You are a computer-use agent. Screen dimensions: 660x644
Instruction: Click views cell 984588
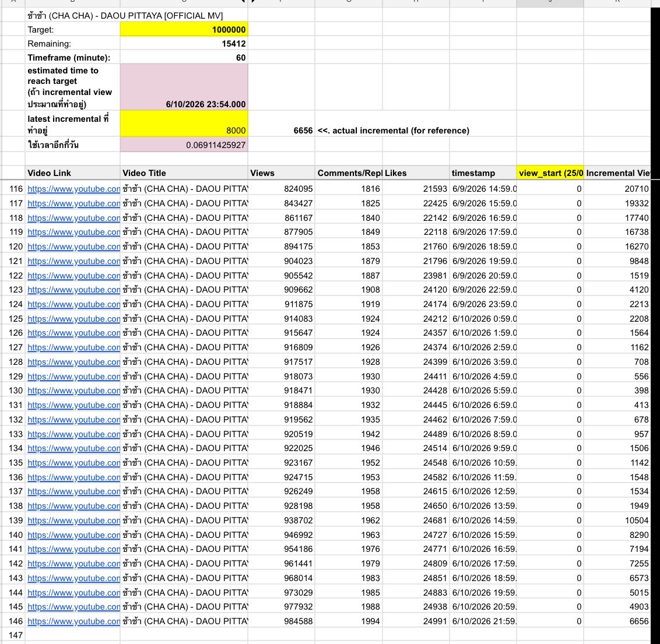282,621
